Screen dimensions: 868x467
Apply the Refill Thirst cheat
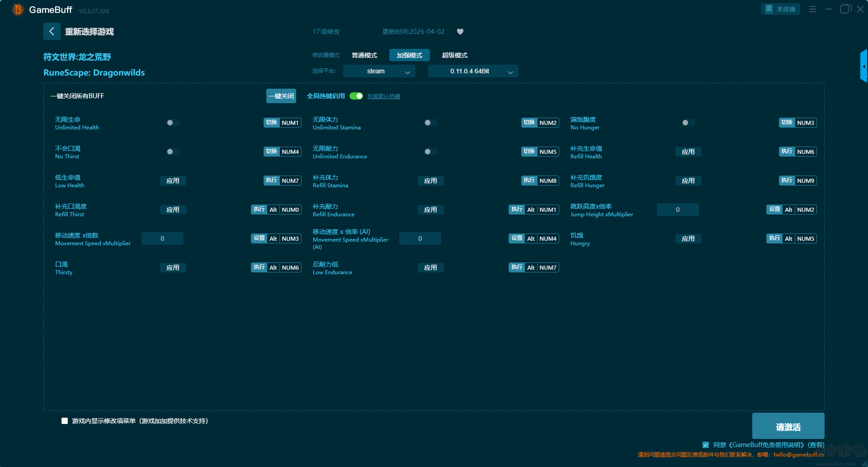173,210
